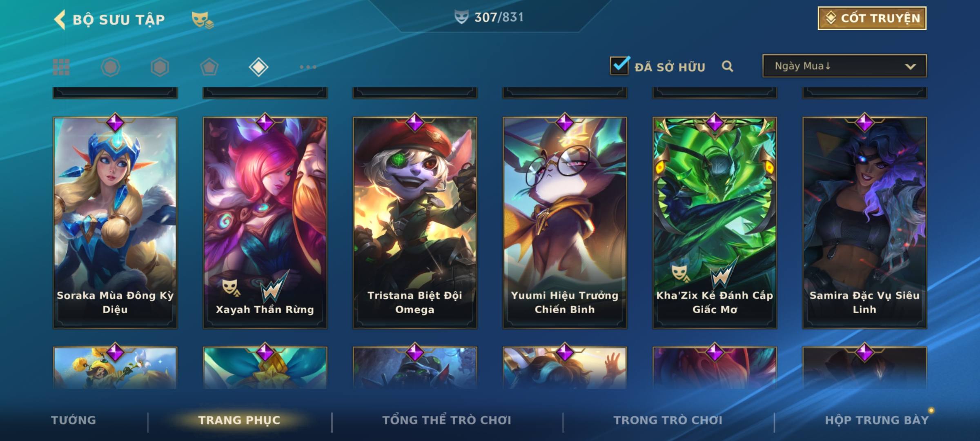Open the golden mask-and-coins icon
The width and height of the screenshot is (980, 441).
(203, 20)
